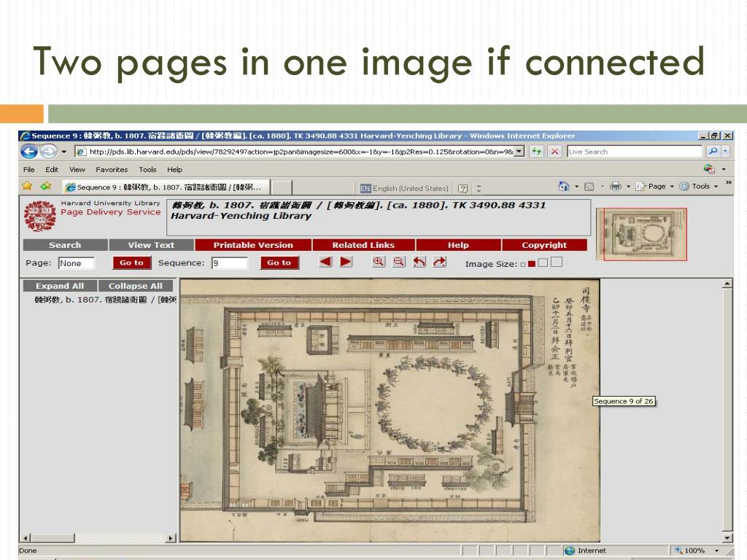The image size is (747, 560).
Task: Click the browser Back button
Action: tap(29, 152)
